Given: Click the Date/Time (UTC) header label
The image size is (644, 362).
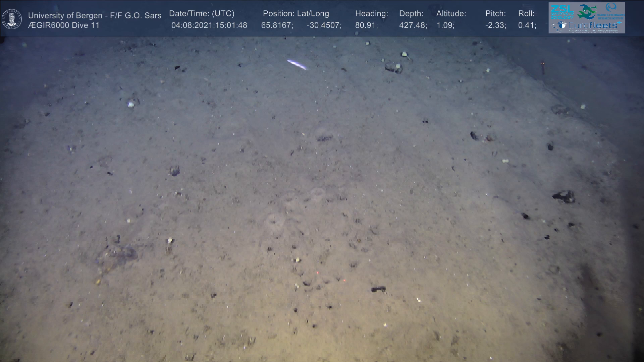Looking at the screenshot, I should [x=202, y=14].
